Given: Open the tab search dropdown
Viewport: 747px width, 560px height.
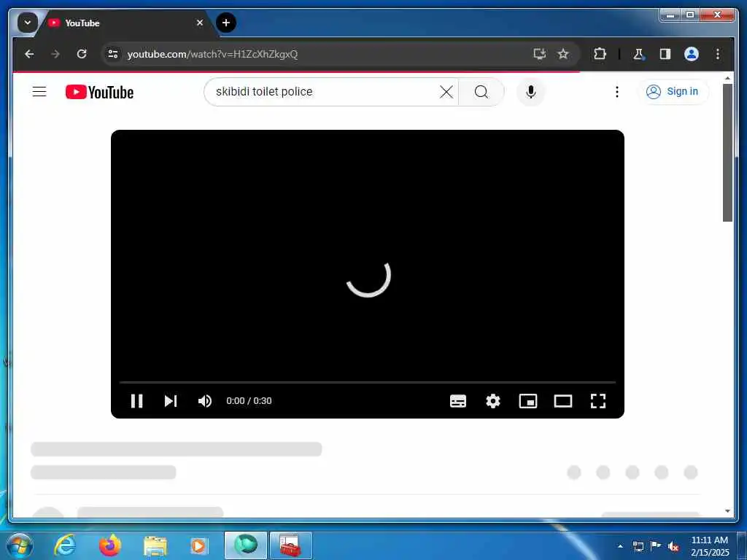Looking at the screenshot, I should [x=28, y=23].
